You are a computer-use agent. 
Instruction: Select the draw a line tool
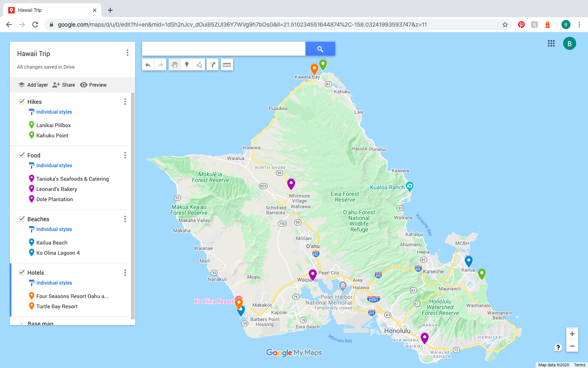(199, 65)
